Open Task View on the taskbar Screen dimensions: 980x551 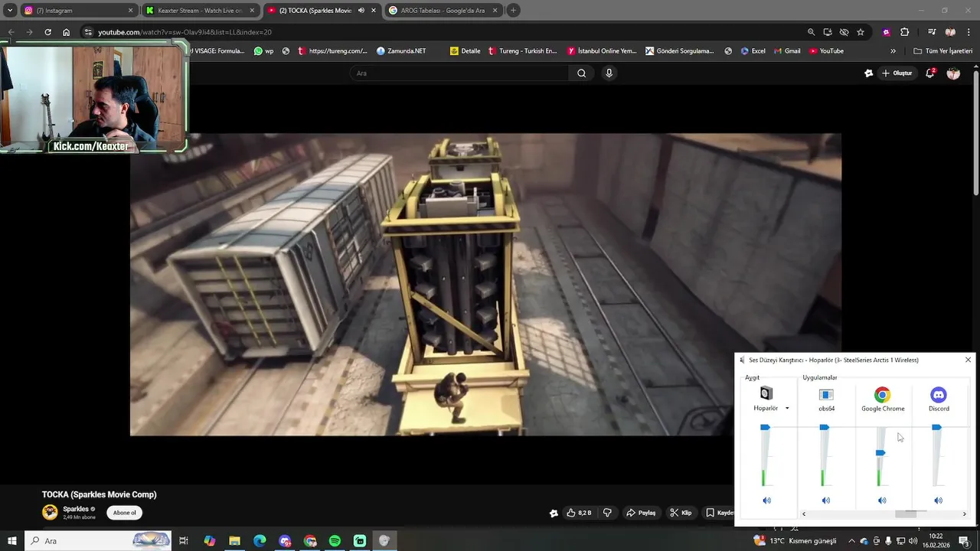(184, 541)
